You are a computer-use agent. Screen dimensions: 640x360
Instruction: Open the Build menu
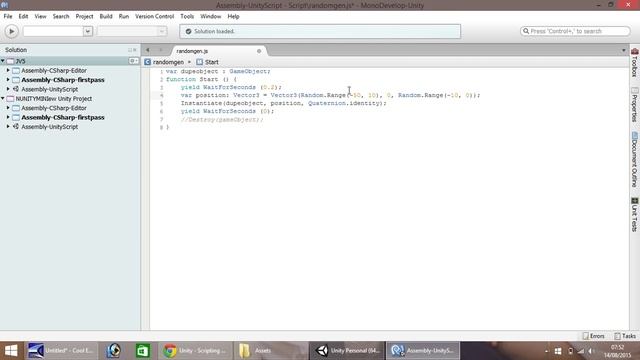(106, 16)
